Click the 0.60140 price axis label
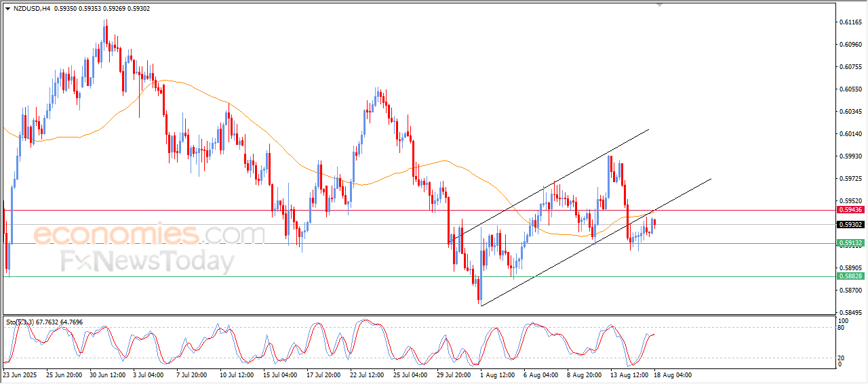868x384 pixels. 850,134
